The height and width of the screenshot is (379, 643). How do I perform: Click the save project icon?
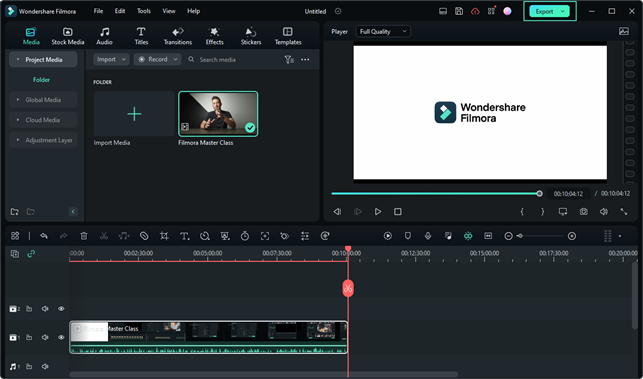pos(459,11)
